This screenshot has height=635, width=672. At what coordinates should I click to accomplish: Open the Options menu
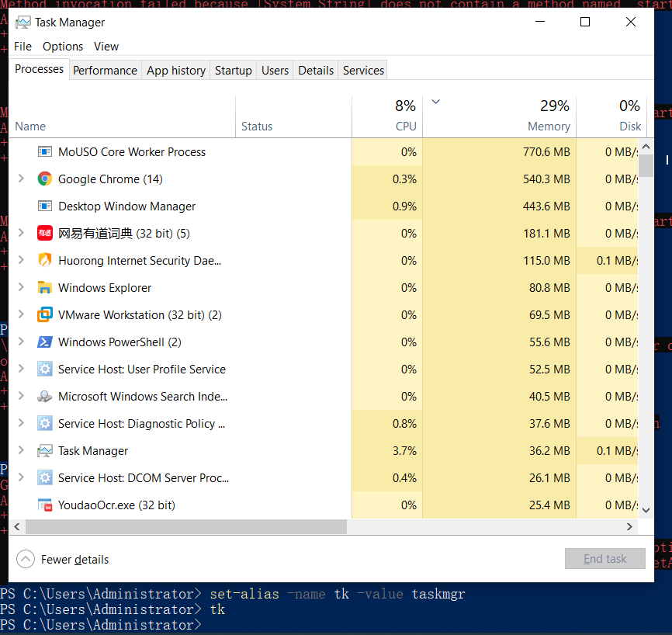pyautogui.click(x=63, y=47)
